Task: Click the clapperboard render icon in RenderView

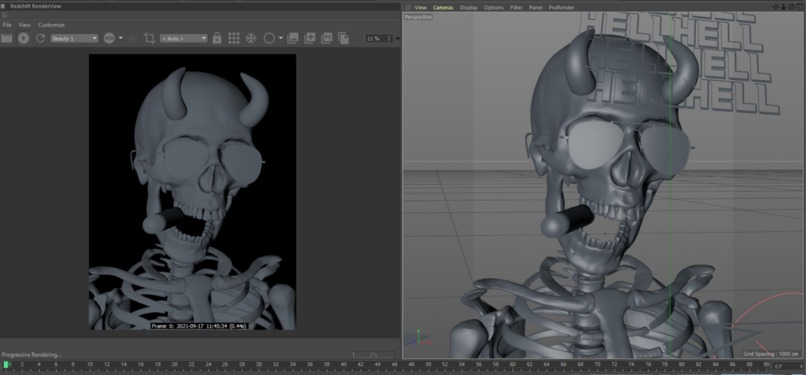Action: click(x=7, y=38)
